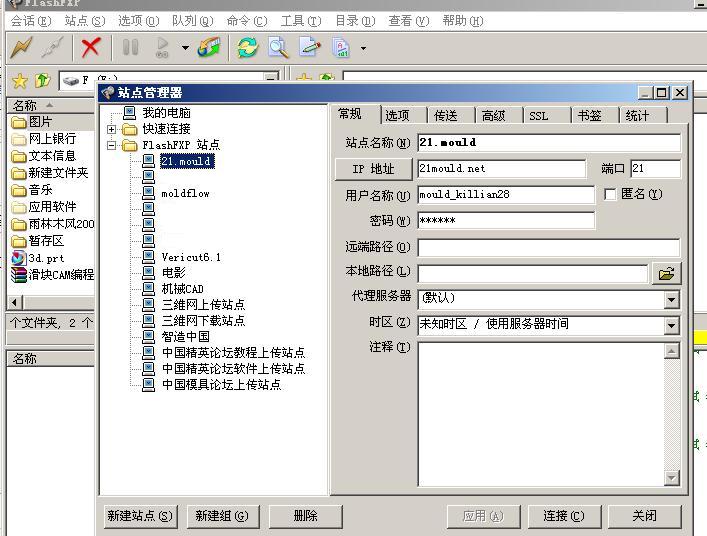
Task: Expand the 快速连接 tree node
Action: (111, 129)
